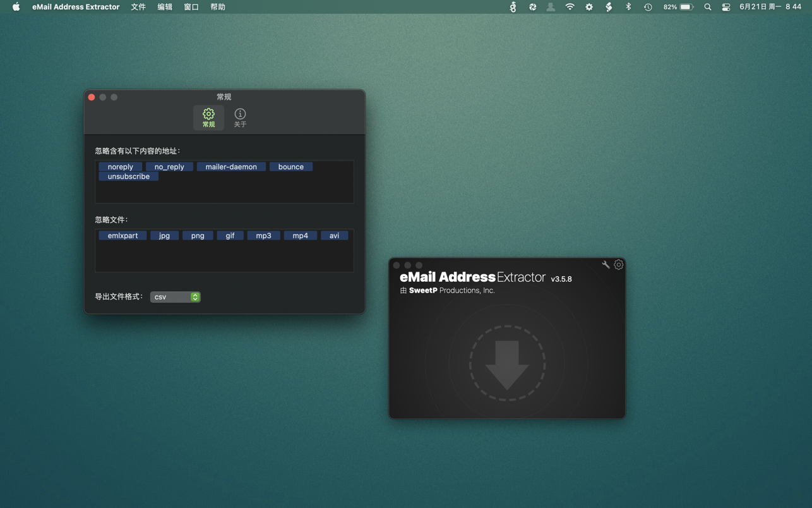Open the Apple menu

pos(16,7)
